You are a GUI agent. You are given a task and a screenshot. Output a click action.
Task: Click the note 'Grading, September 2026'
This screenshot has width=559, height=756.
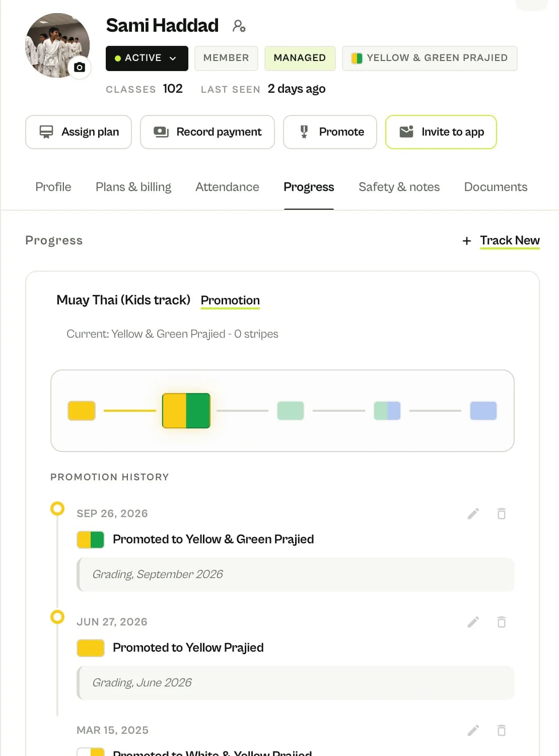[296, 575]
